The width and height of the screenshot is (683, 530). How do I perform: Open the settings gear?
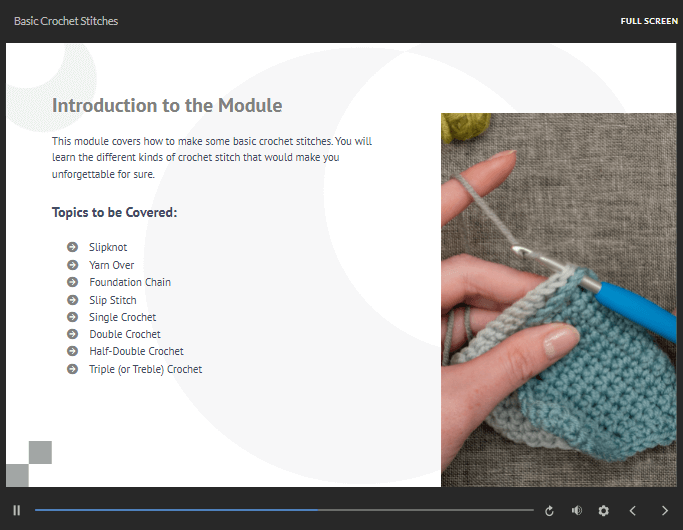603,510
